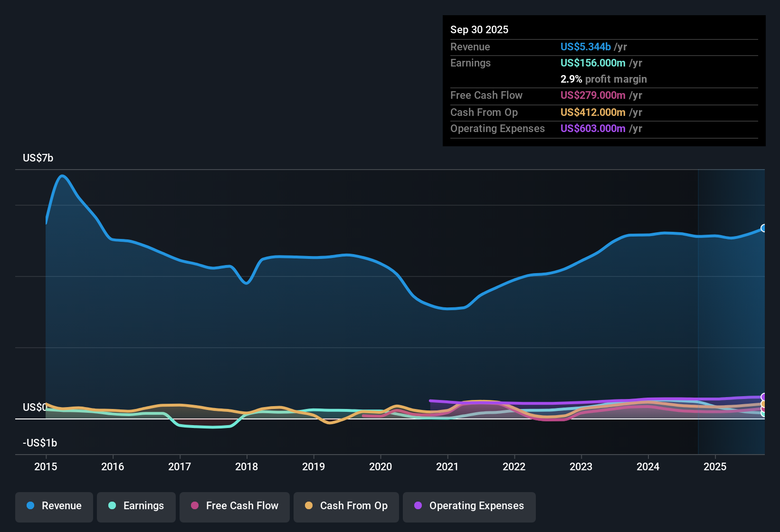The width and height of the screenshot is (780, 532).
Task: Toggle the Earnings series off
Action: (136, 507)
